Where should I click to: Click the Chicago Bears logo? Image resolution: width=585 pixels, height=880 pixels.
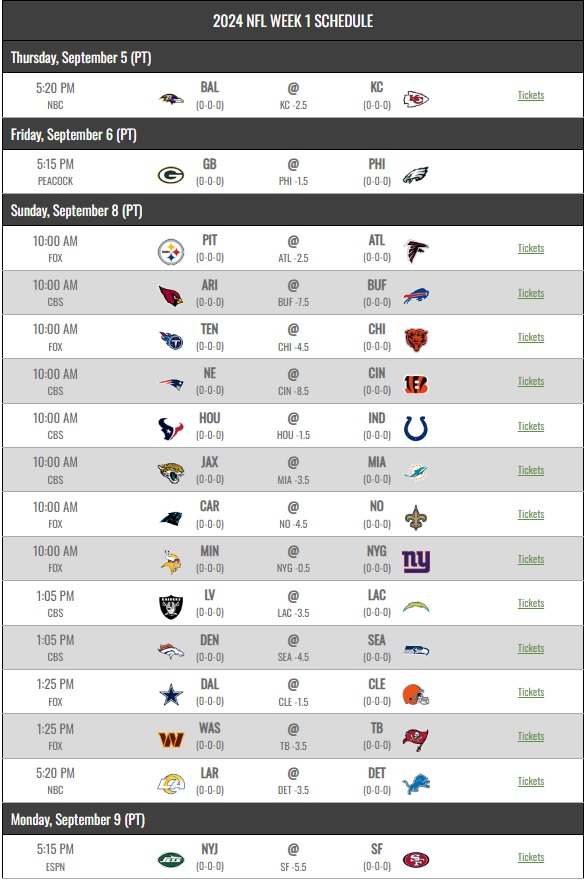pos(416,340)
